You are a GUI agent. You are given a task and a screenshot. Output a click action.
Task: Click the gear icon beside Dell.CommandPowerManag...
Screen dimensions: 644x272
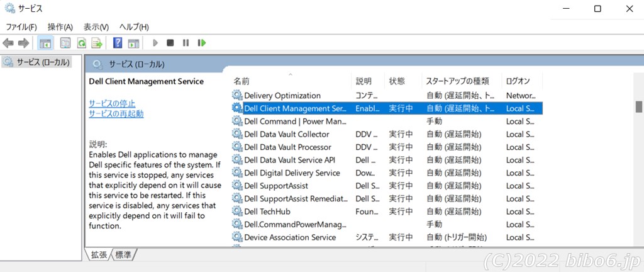(237, 224)
